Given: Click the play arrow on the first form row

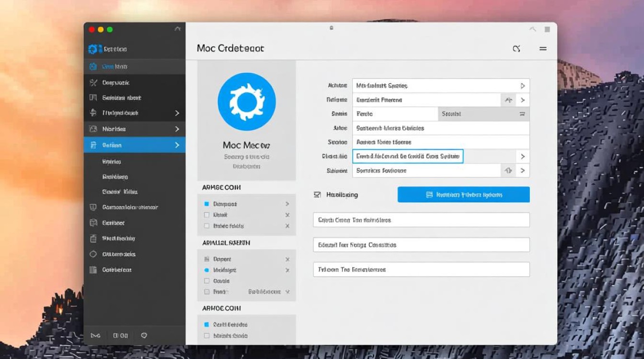Looking at the screenshot, I should (522, 86).
